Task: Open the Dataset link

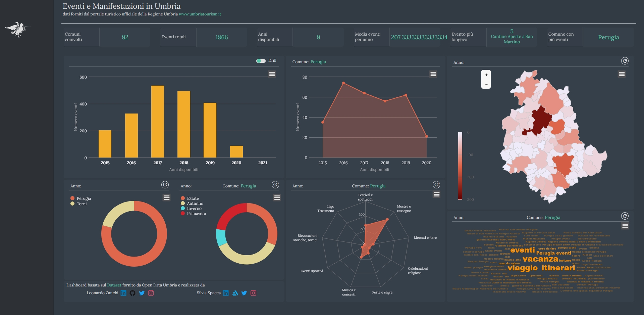Action: pos(114,285)
